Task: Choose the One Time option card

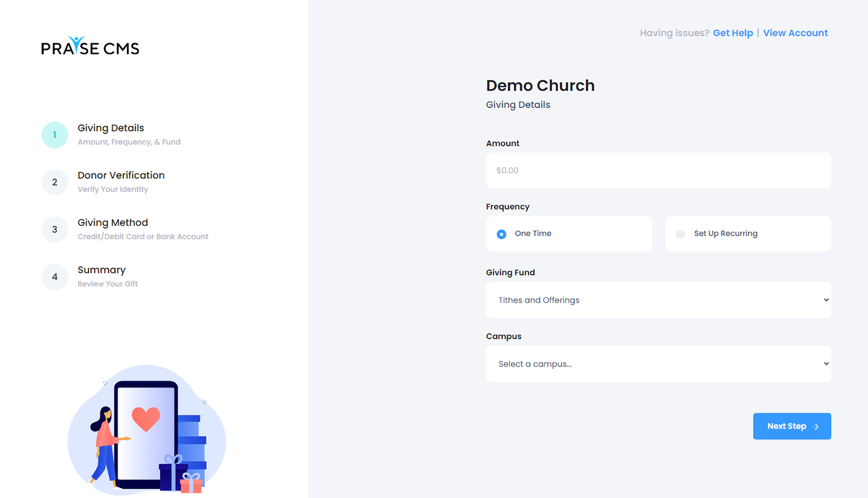Action: coord(569,233)
